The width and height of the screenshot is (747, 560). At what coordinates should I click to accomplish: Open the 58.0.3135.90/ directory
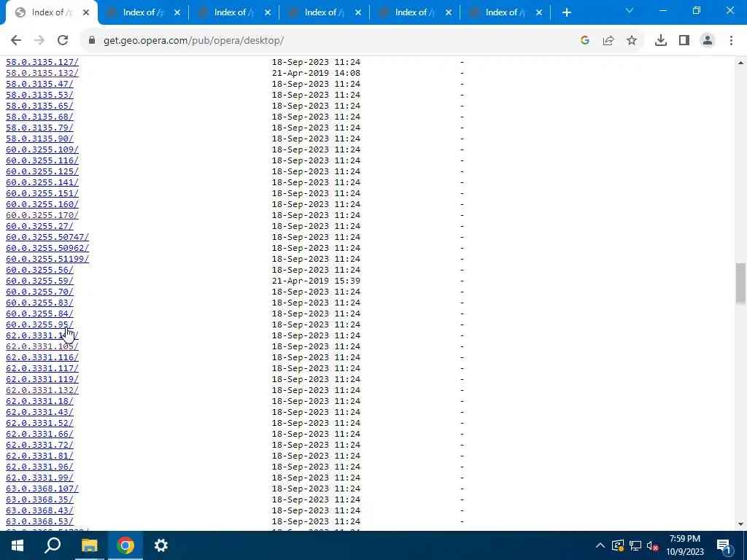(x=39, y=139)
